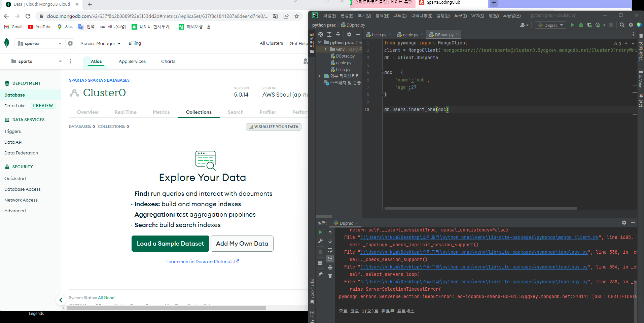Image resolution: width=644 pixels, height=323 pixels.
Task: Open project panel options gear
Action: pyautogui.click(x=349, y=34)
